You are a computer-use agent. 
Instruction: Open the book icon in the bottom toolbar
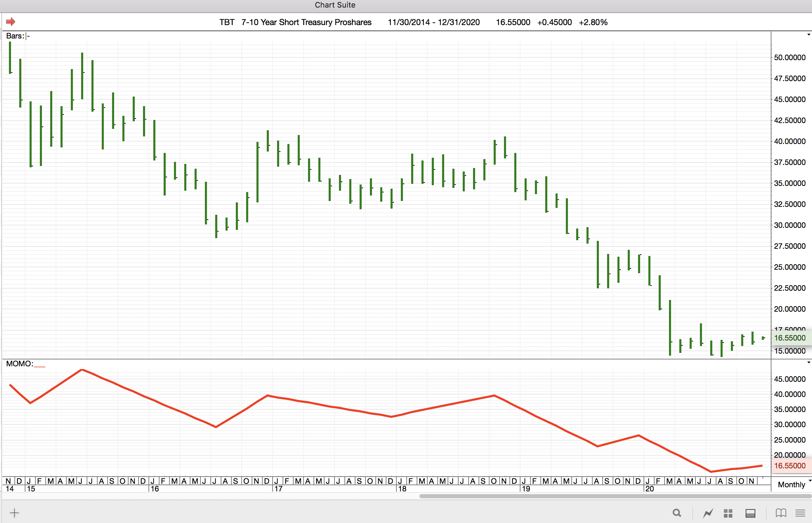[x=781, y=513]
